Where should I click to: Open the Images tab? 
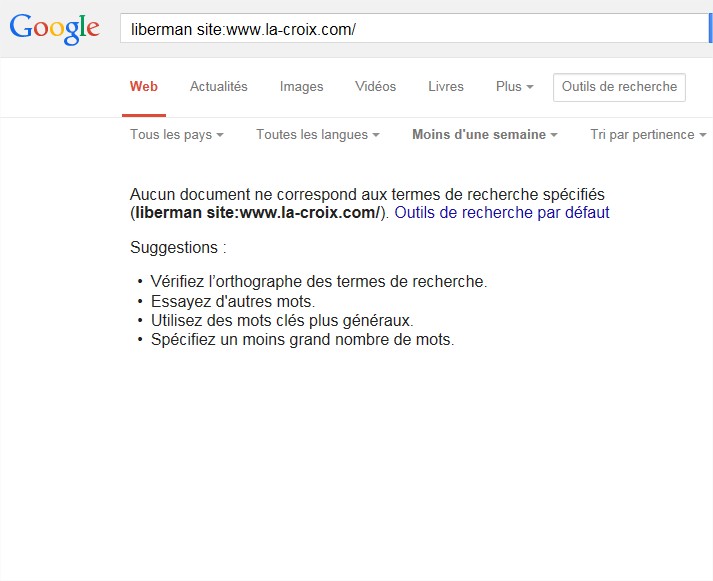[301, 86]
